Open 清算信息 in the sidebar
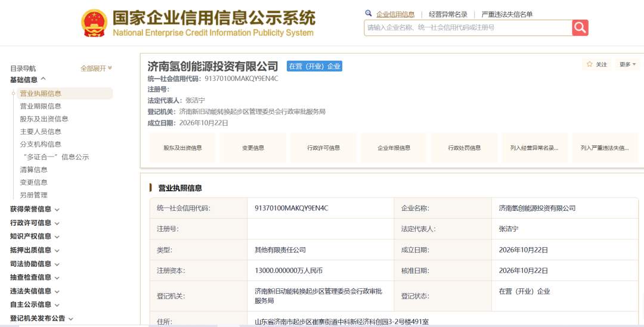This screenshot has height=327, width=644. (x=33, y=170)
